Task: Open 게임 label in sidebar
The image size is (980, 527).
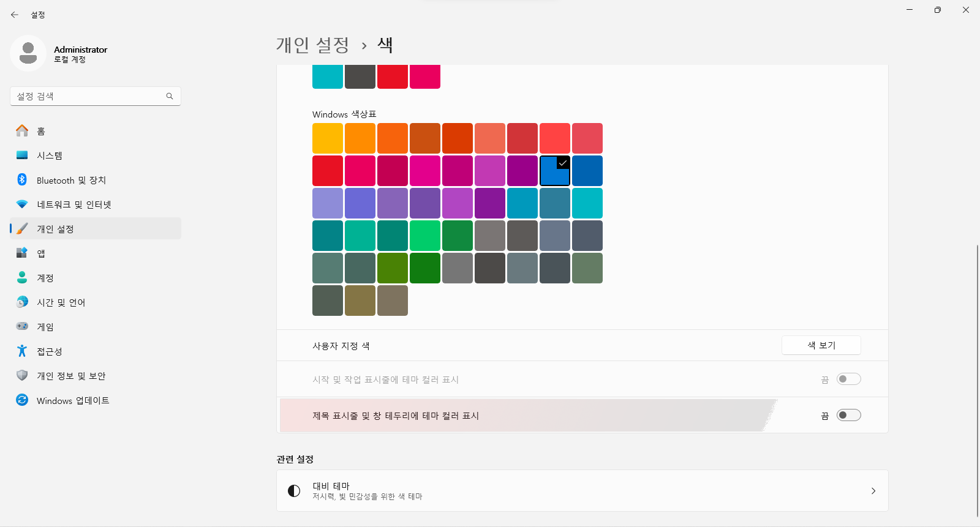Action: [x=45, y=327]
